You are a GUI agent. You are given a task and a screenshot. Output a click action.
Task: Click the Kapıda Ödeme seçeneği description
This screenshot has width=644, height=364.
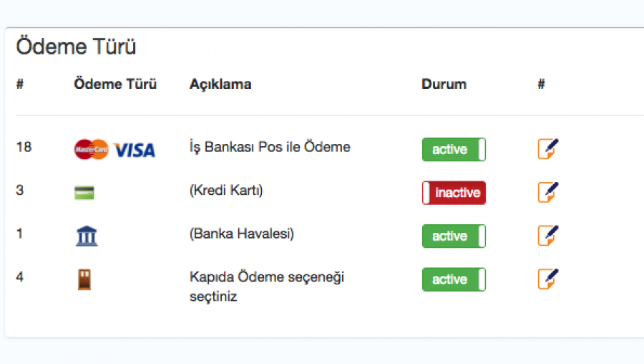coord(267,286)
